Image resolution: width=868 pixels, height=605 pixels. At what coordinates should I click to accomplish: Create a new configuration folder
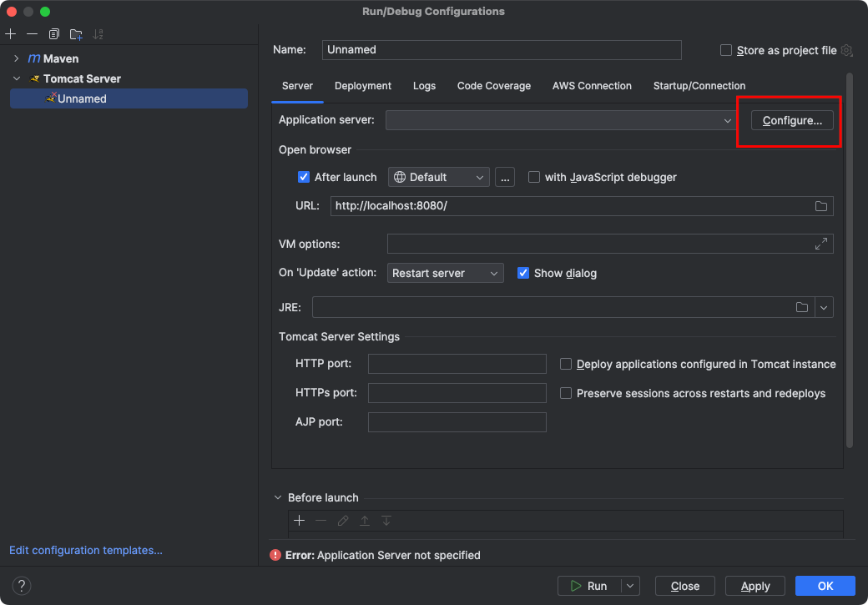click(76, 34)
